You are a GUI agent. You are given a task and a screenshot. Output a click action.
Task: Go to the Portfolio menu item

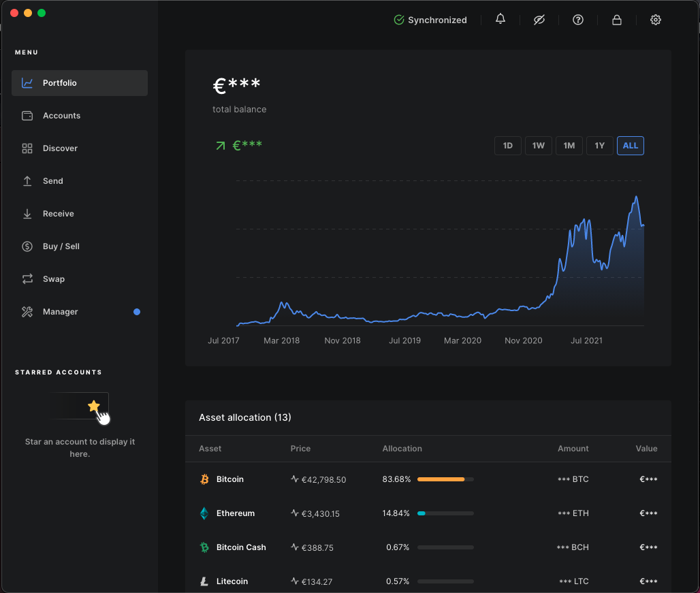pos(80,83)
